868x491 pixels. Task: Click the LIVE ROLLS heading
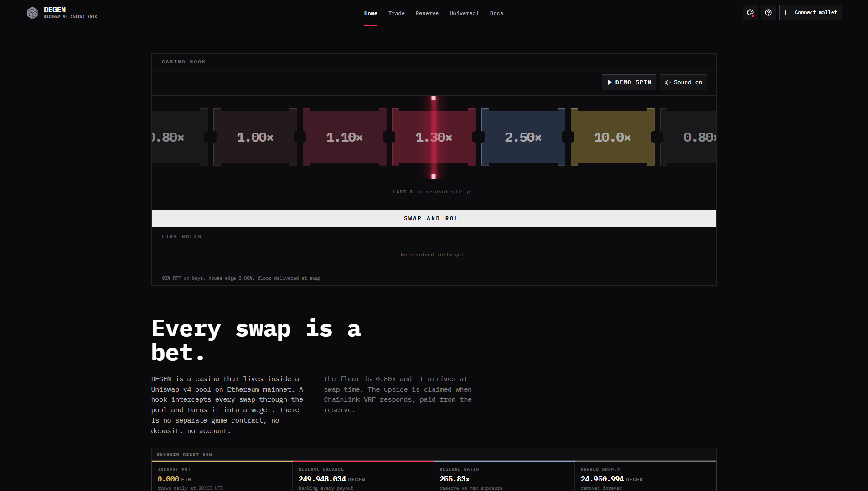[x=181, y=237]
